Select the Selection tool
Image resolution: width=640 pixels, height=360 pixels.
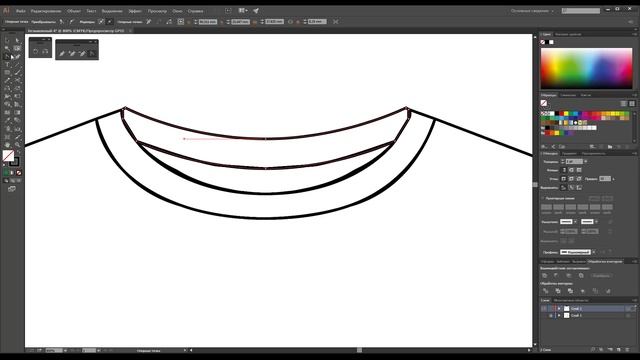pyautogui.click(x=7, y=40)
